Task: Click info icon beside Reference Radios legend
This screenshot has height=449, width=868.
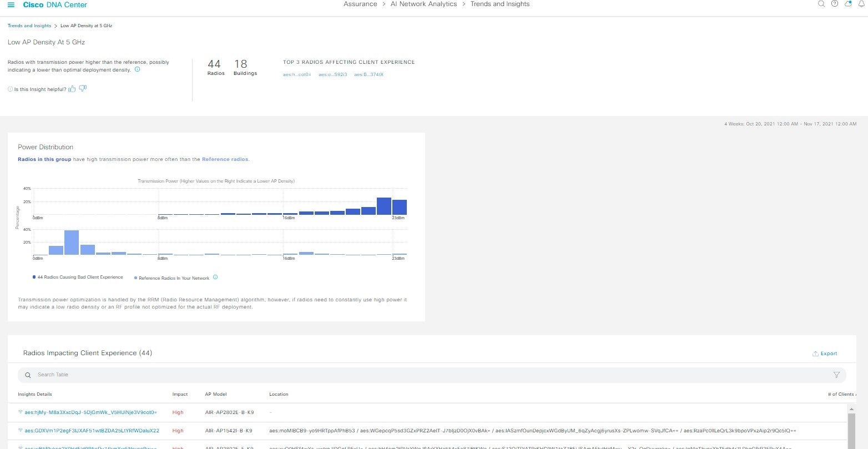Action: pos(215,278)
